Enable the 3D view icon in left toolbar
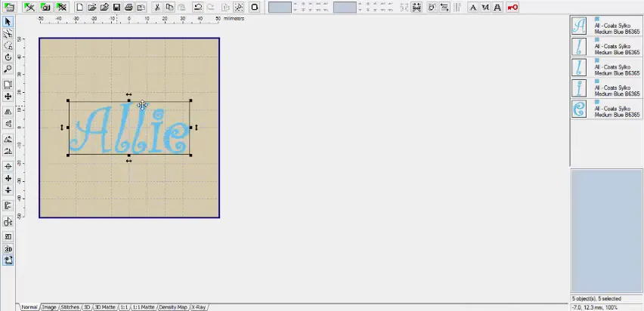This screenshot has width=644, height=311. [8, 248]
